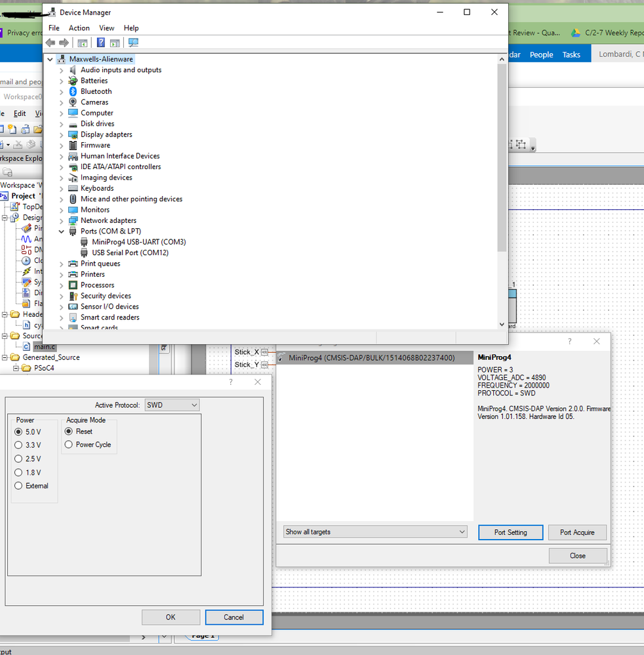Click the Back navigation arrow in Device Manager

point(50,43)
